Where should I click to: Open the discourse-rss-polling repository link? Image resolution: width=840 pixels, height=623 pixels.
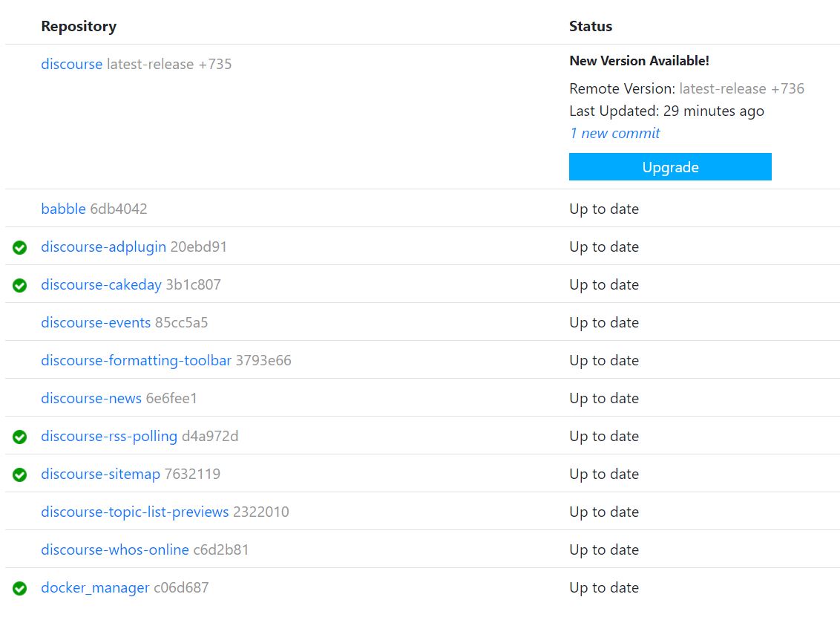pyautogui.click(x=109, y=436)
